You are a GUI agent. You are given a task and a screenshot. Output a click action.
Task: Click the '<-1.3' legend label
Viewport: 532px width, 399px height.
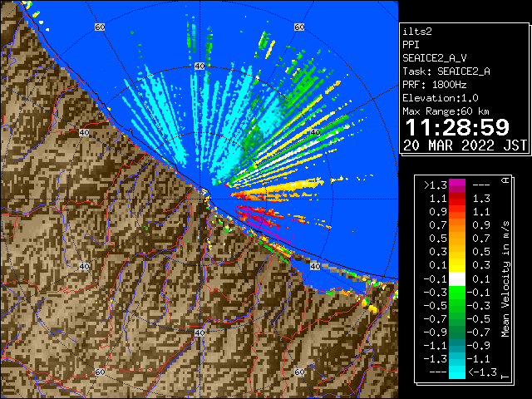click(x=482, y=372)
